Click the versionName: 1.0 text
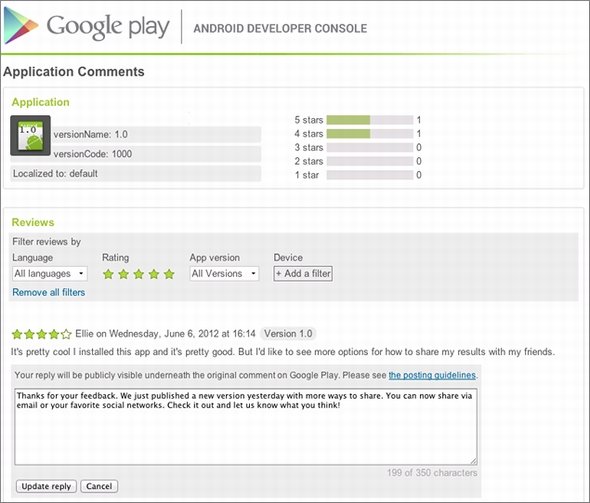This screenshot has width=590, height=503. [90, 134]
